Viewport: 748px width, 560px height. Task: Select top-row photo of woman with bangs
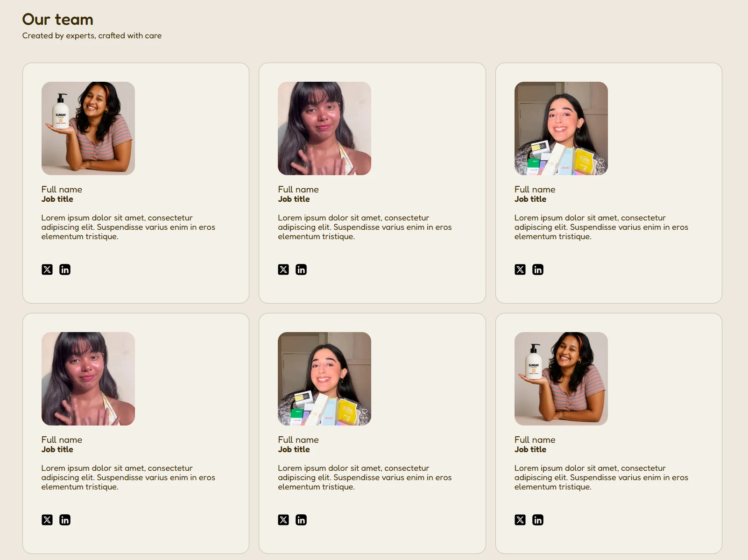tap(325, 128)
